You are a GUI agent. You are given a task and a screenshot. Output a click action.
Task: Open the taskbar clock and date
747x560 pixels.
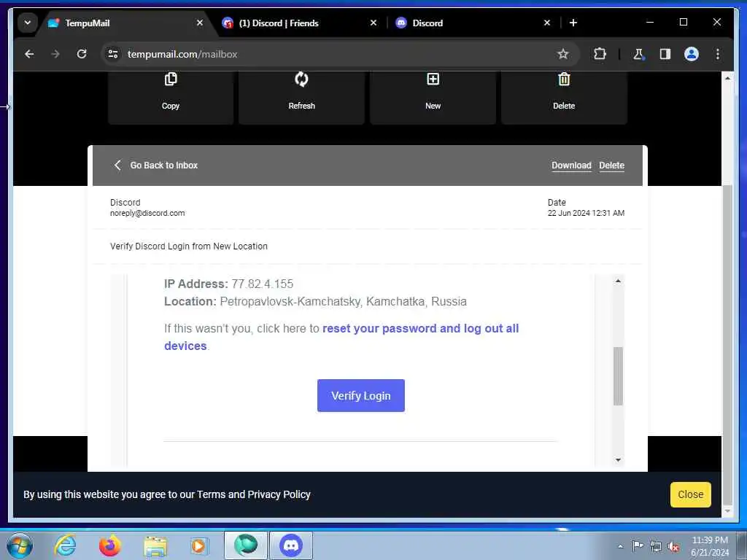pos(709,546)
